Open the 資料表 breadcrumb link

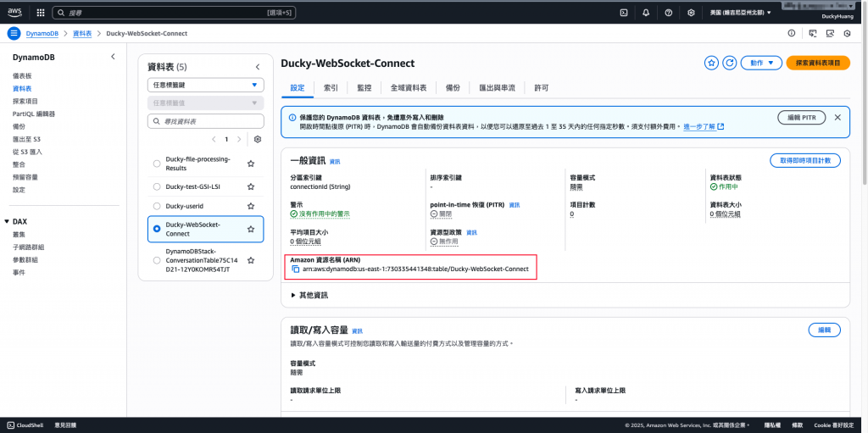[82, 33]
